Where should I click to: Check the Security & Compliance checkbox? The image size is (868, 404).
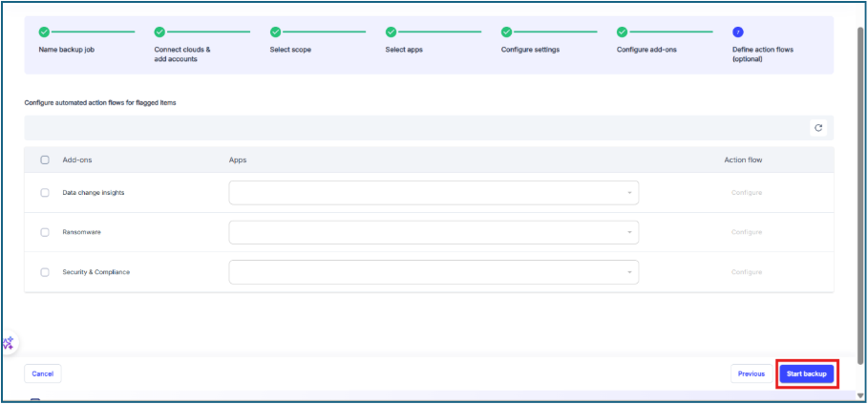(x=45, y=272)
